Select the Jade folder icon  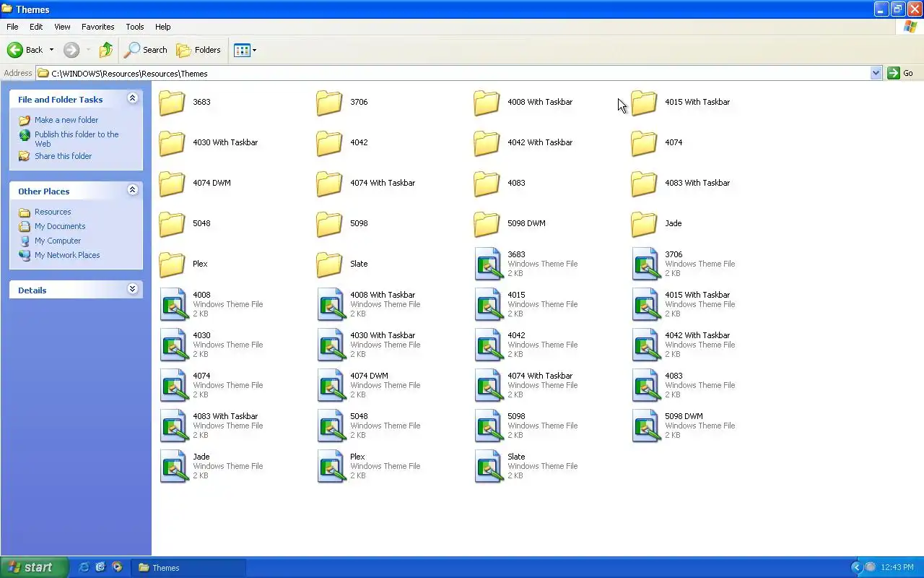[x=644, y=224]
